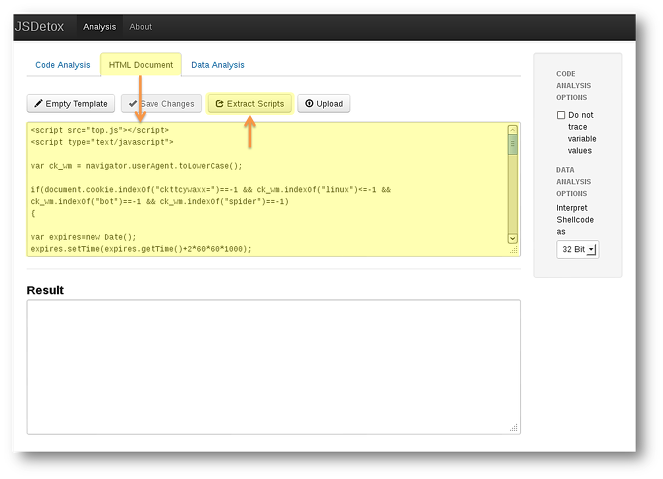Viewport: 663px width, 479px height.
Task: Click the code editor scrollbar down arrow
Action: click(x=512, y=238)
